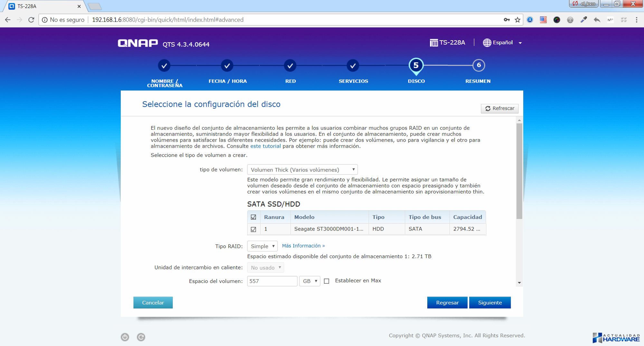Go to the SERVICIOS wizard step
This screenshot has height=346, width=644.
point(353,66)
